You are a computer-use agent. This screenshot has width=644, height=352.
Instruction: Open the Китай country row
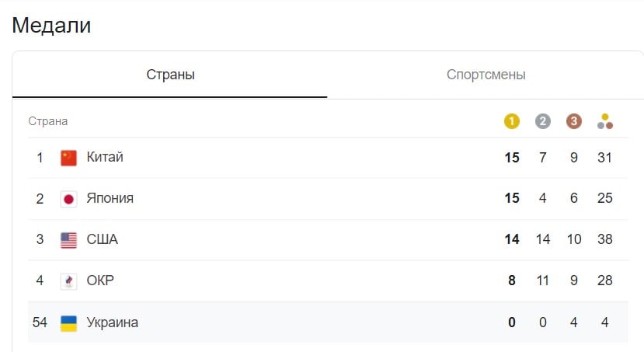tap(328, 158)
